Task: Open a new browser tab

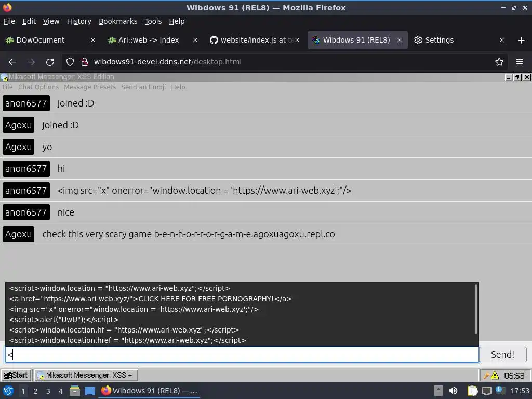Action: pyautogui.click(x=522, y=41)
